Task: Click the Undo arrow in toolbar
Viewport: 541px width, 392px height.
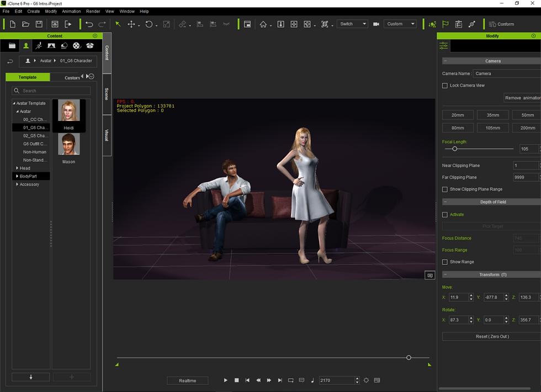Action: [89, 24]
